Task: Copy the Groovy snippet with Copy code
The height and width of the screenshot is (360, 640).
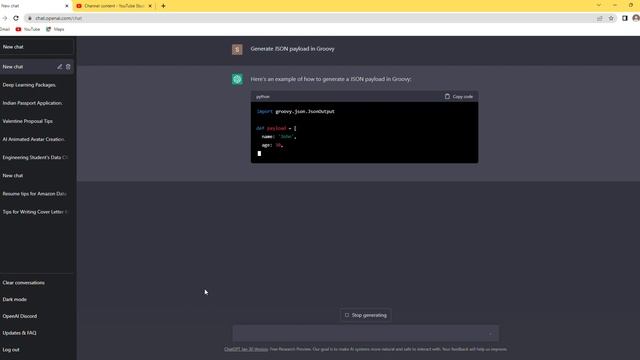Action: tap(459, 96)
